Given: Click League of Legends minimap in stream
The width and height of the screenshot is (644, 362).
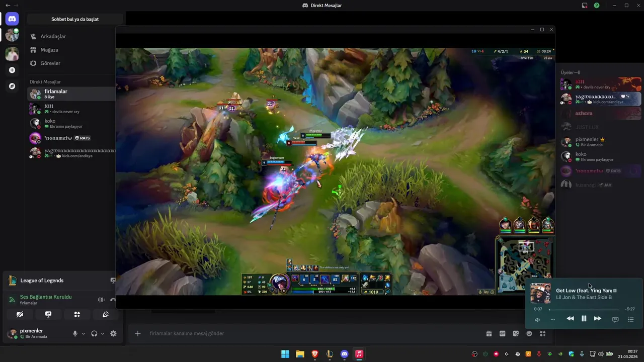Looking at the screenshot, I should [525, 264].
